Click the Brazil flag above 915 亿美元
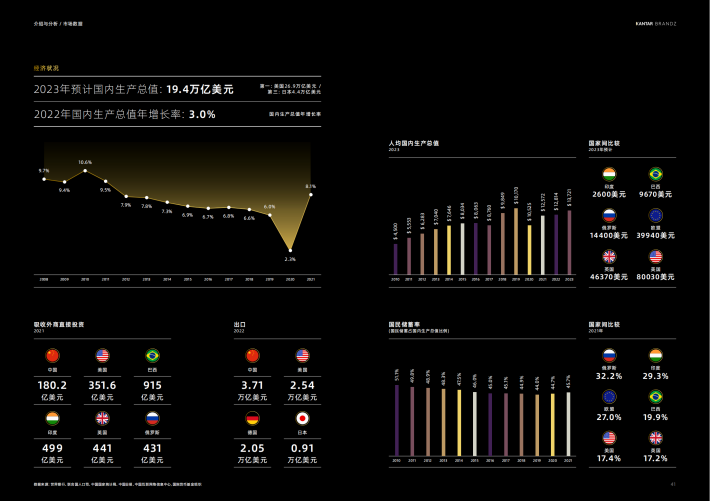Viewport: 710px width, 501px height. pyautogui.click(x=152, y=355)
